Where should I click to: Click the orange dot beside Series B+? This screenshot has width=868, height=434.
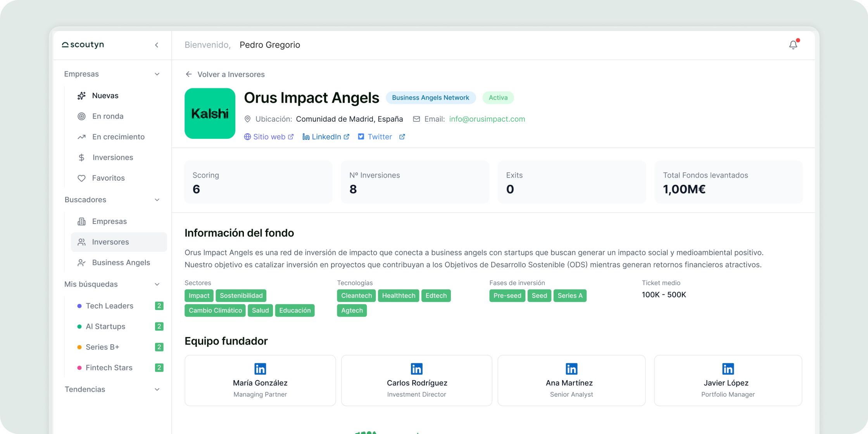tap(79, 347)
